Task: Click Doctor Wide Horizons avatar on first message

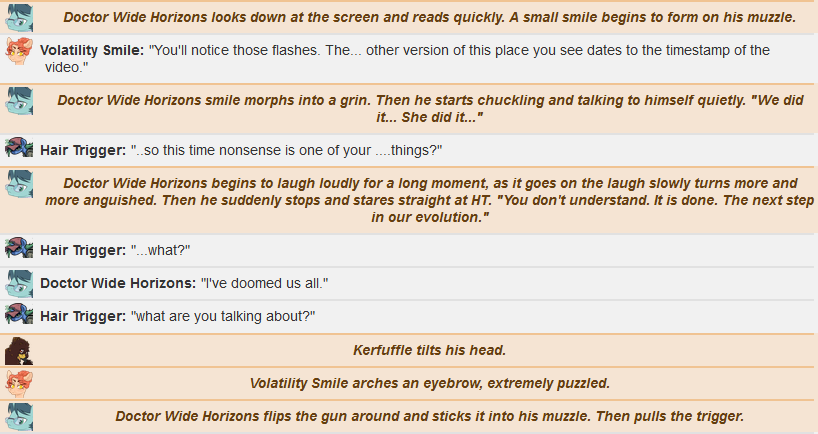Action: point(19,18)
